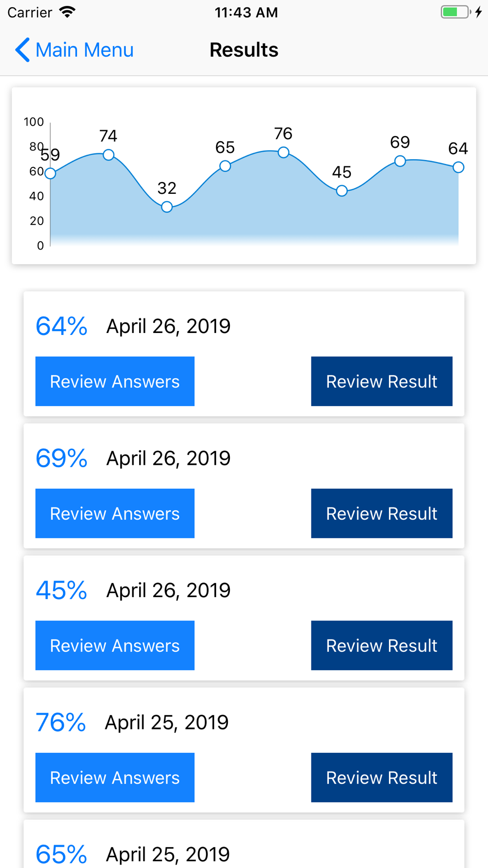Select the chart point labeled 69
The image size is (488, 868).
point(400,161)
